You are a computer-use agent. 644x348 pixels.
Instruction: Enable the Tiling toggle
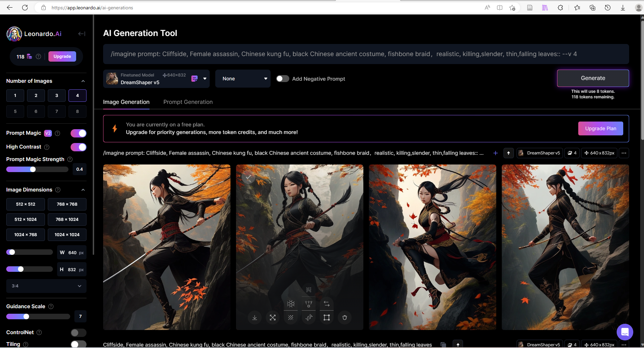pyautogui.click(x=79, y=344)
